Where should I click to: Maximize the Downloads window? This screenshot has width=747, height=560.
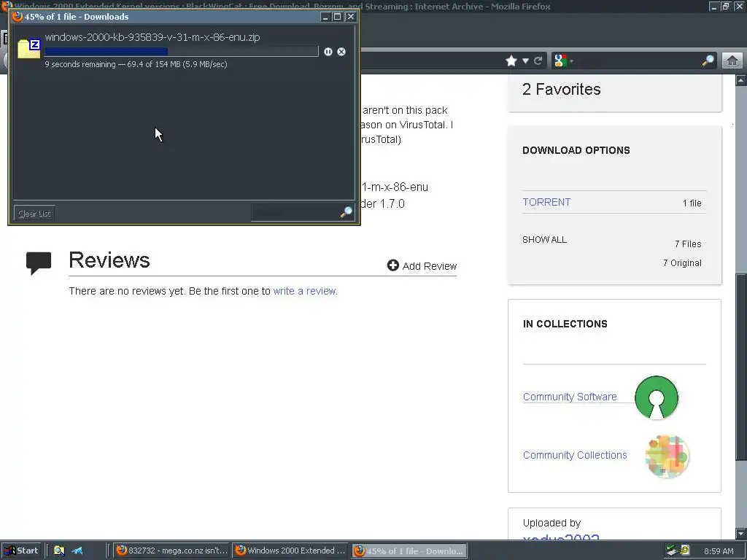tap(337, 17)
